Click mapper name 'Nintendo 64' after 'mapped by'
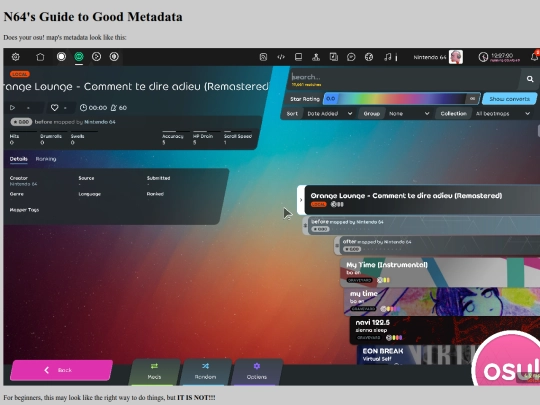 pos(100,122)
